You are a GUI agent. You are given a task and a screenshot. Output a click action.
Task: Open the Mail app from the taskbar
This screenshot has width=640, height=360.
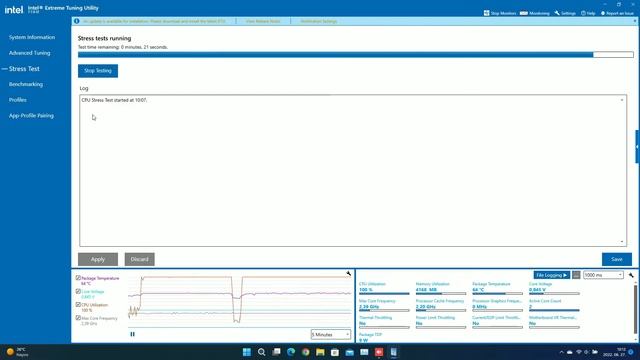pos(350,352)
